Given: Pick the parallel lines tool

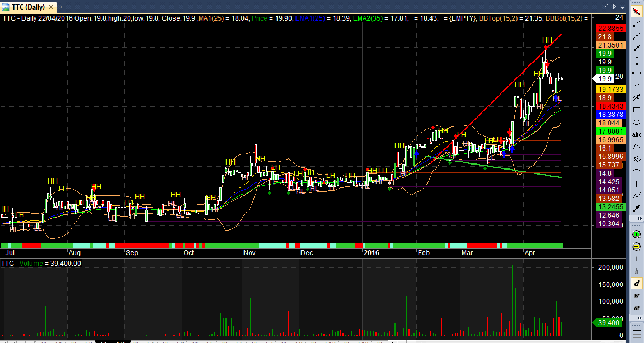Looking at the screenshot, I should click(636, 86).
